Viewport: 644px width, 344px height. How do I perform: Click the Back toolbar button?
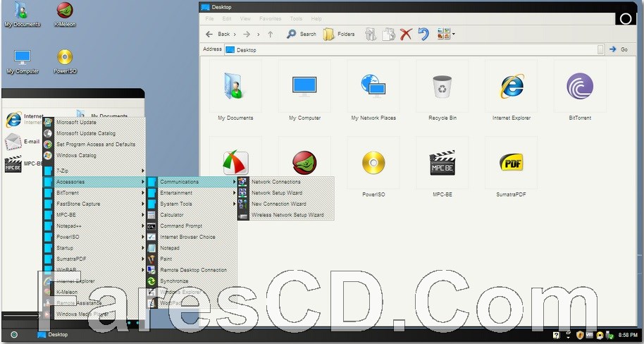click(x=218, y=34)
